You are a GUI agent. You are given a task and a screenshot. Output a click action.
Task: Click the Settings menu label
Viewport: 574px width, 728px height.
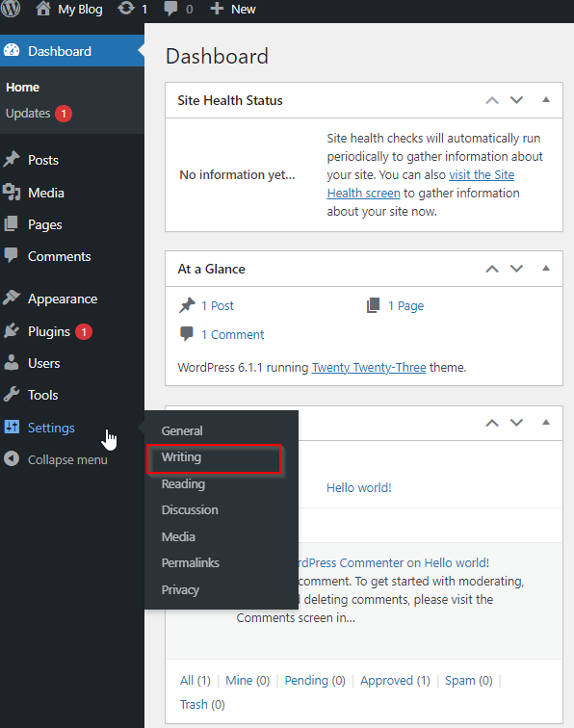[51, 428]
